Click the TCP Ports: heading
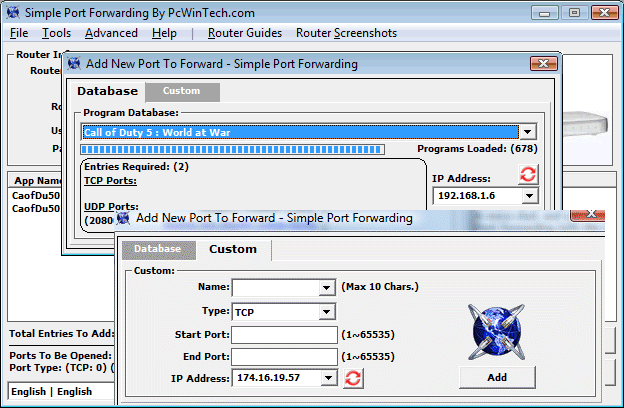 110,181
